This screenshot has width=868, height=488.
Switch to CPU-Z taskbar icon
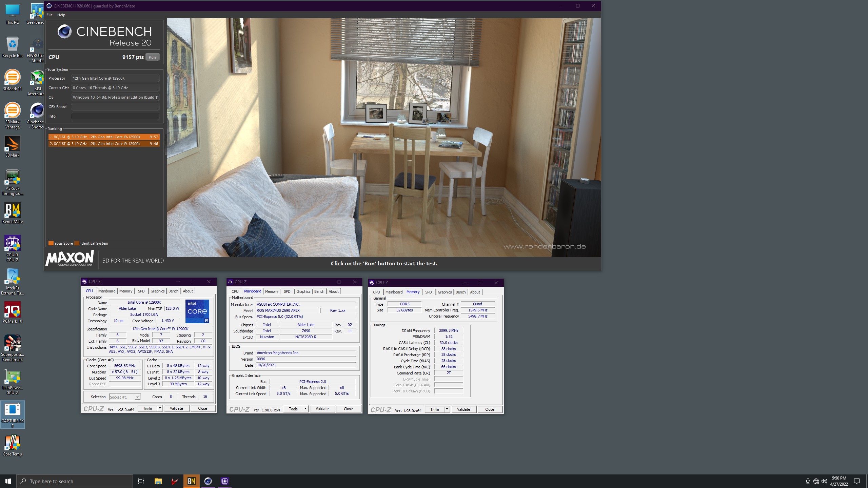point(224,481)
